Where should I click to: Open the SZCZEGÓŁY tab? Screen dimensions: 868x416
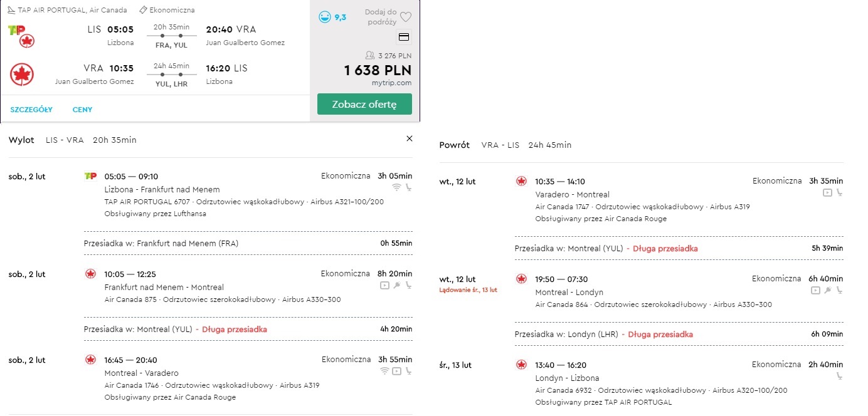click(31, 110)
